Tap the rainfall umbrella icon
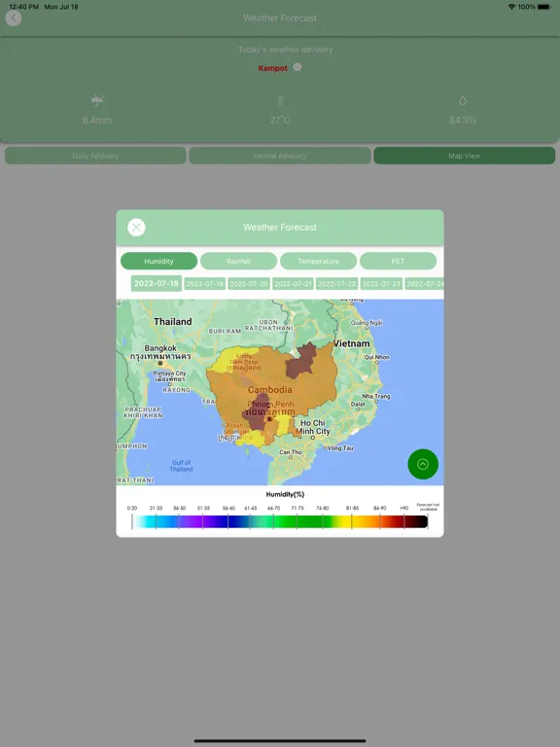 click(x=97, y=100)
